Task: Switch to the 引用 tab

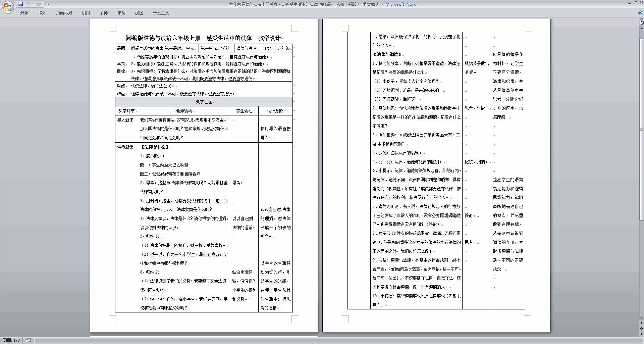Action: [86, 13]
